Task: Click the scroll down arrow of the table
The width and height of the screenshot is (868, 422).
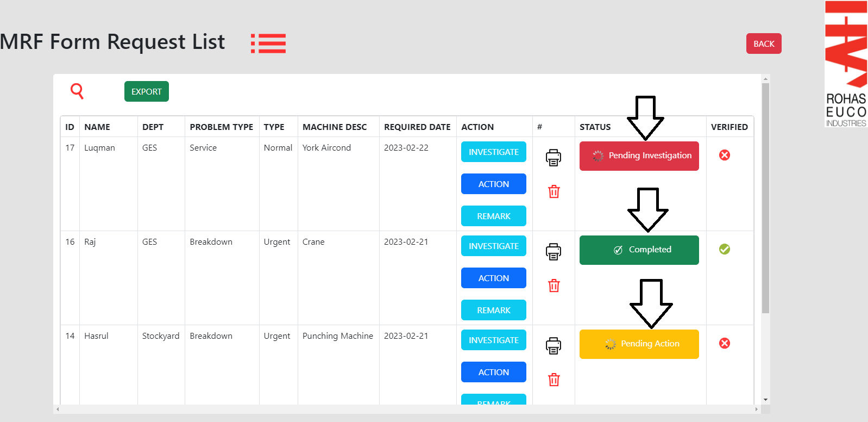Action: (765, 400)
